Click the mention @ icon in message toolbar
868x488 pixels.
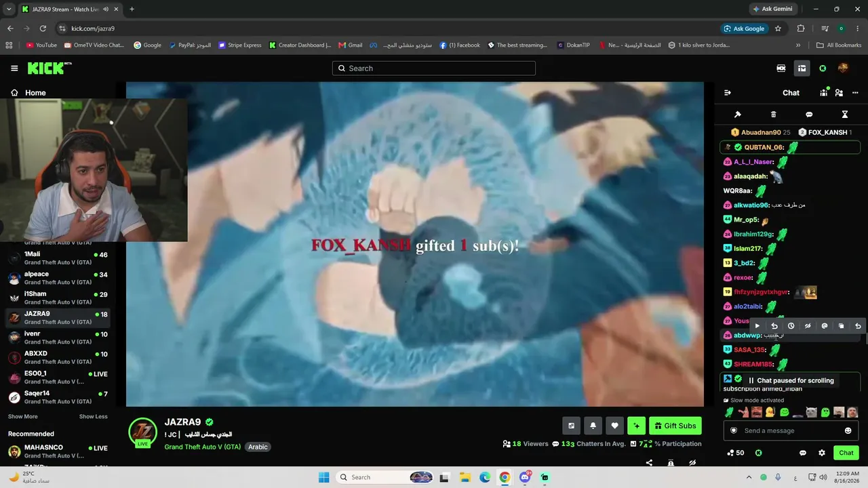(825, 326)
